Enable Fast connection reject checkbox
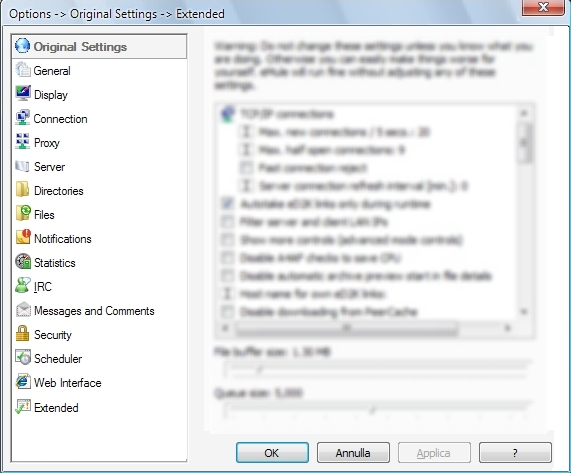The image size is (571, 473). (x=246, y=168)
